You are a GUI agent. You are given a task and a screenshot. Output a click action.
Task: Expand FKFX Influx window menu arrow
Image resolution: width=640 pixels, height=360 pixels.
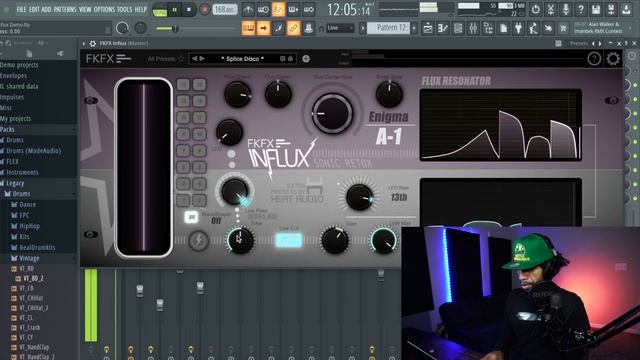84,43
